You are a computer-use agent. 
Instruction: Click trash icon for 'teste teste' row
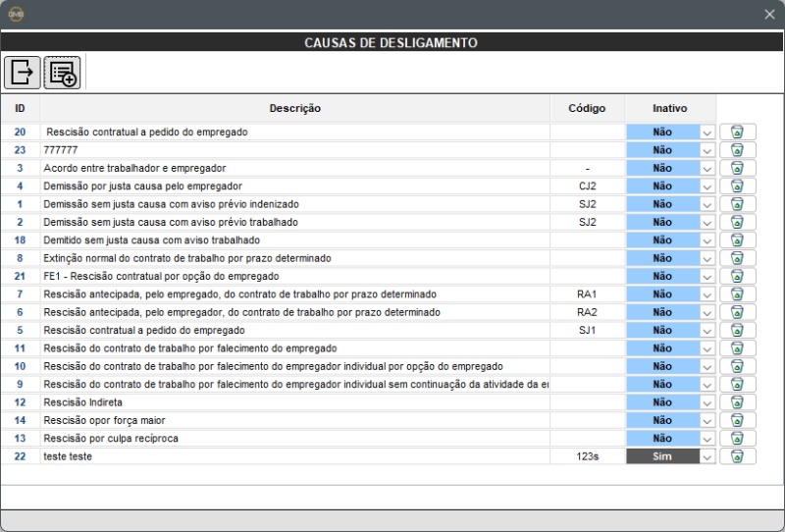(x=737, y=456)
